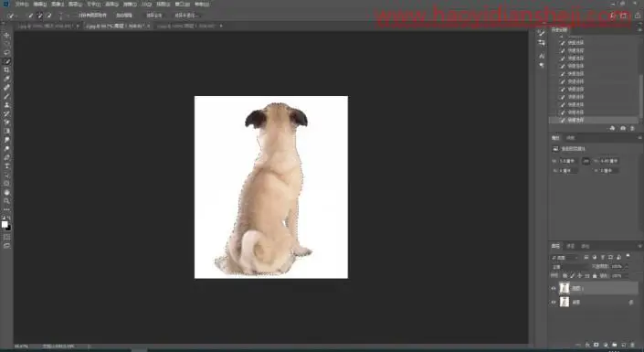Click the Select Subject button in options bar
Image resolution: width=644 pixels, height=352 pixels.
(154, 16)
